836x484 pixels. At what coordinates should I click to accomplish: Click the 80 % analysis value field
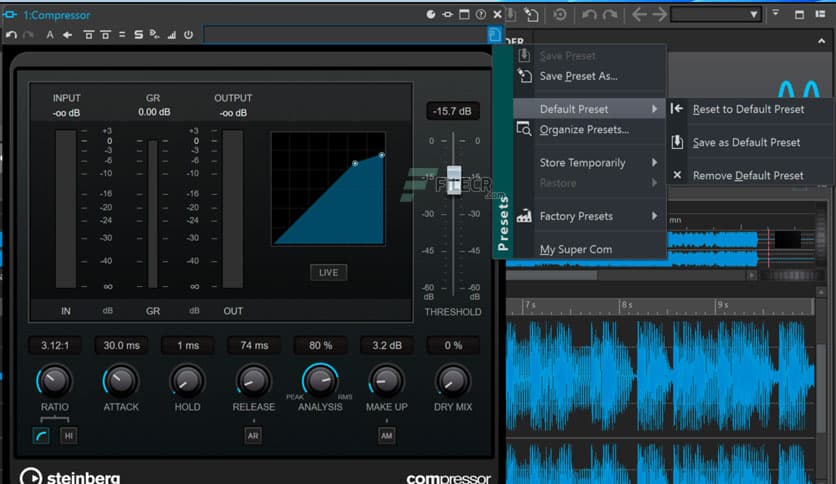pyautogui.click(x=320, y=345)
